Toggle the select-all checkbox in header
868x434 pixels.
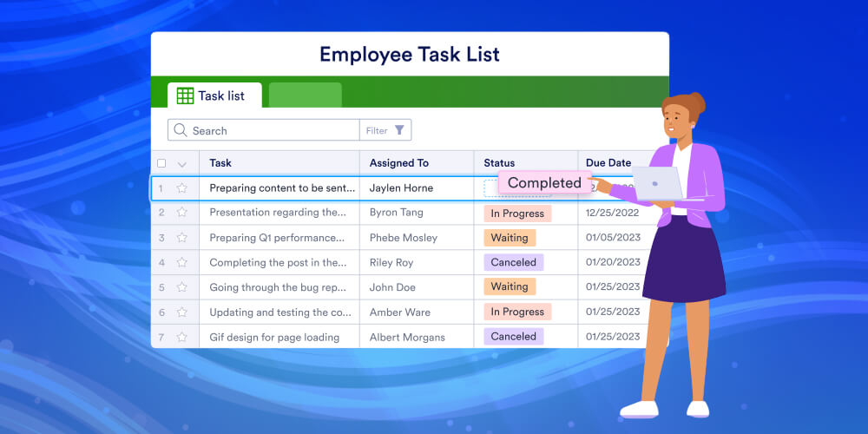[x=161, y=163]
